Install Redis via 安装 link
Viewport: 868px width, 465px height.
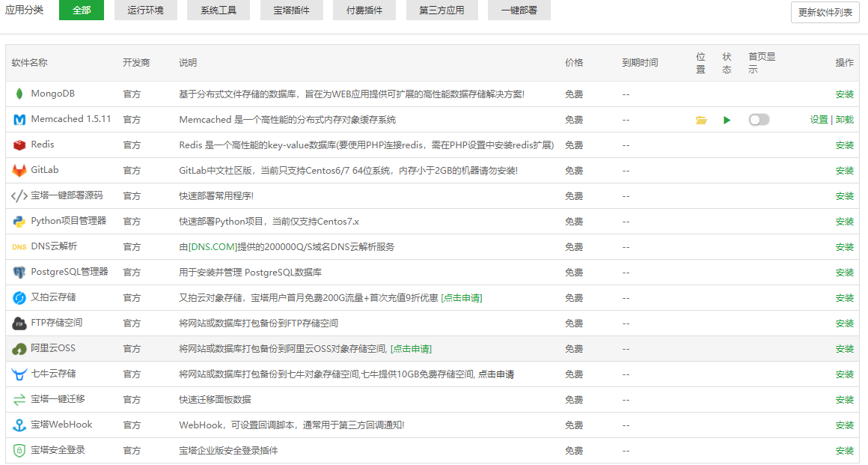pyautogui.click(x=845, y=145)
